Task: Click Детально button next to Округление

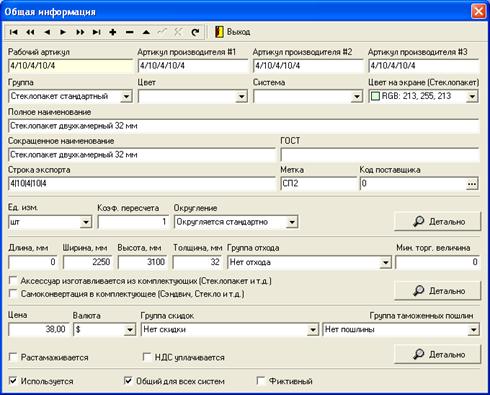Action: click(x=438, y=221)
